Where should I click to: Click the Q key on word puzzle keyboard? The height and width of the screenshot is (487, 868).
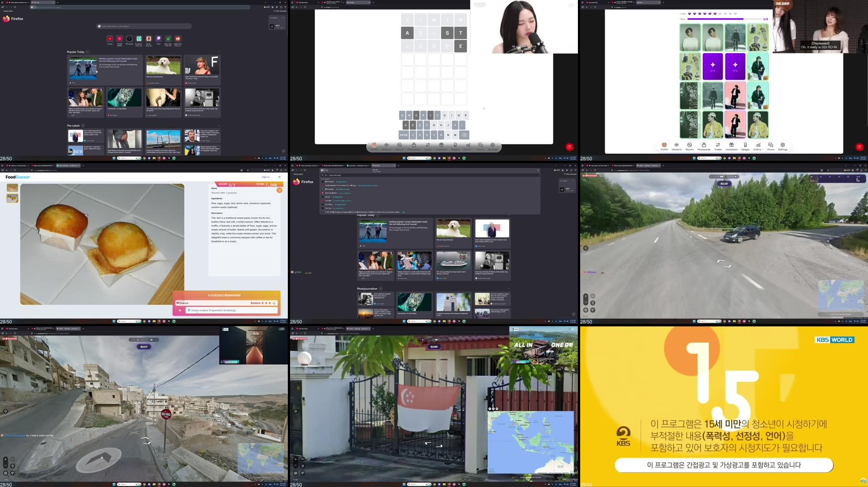click(402, 116)
